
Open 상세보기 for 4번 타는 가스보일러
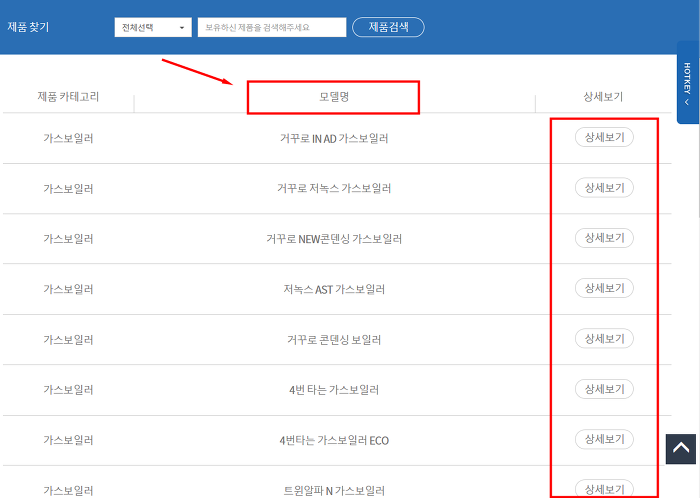point(604,389)
